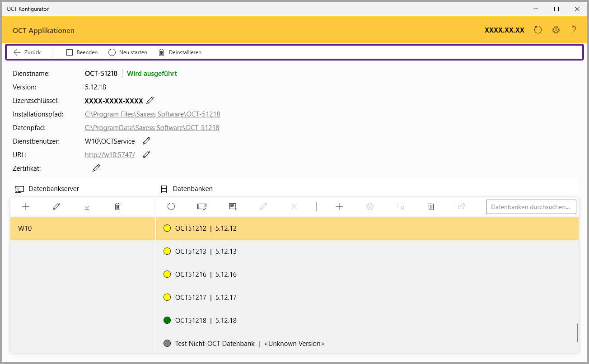Delete the selected Datenbankserver
Viewport: 589px width, 364px height.
(118, 206)
